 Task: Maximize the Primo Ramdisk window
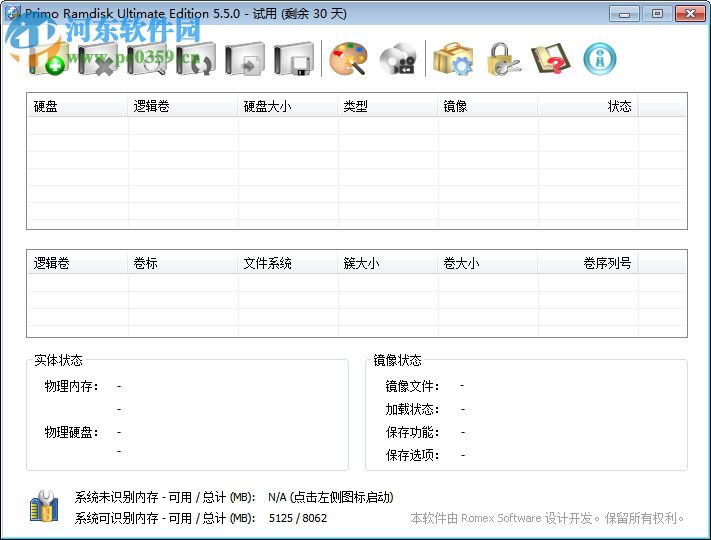click(x=657, y=14)
